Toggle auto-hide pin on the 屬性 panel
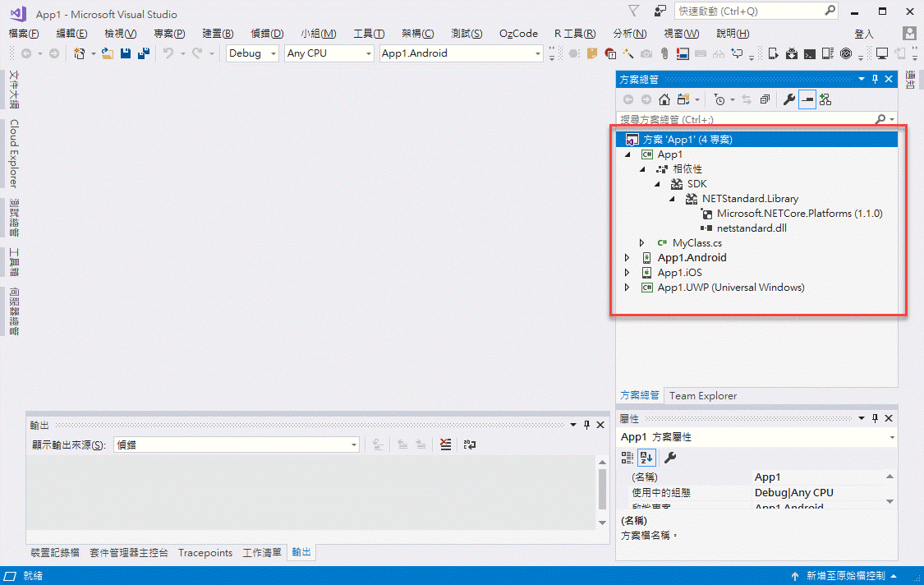924x585 pixels. [875, 418]
